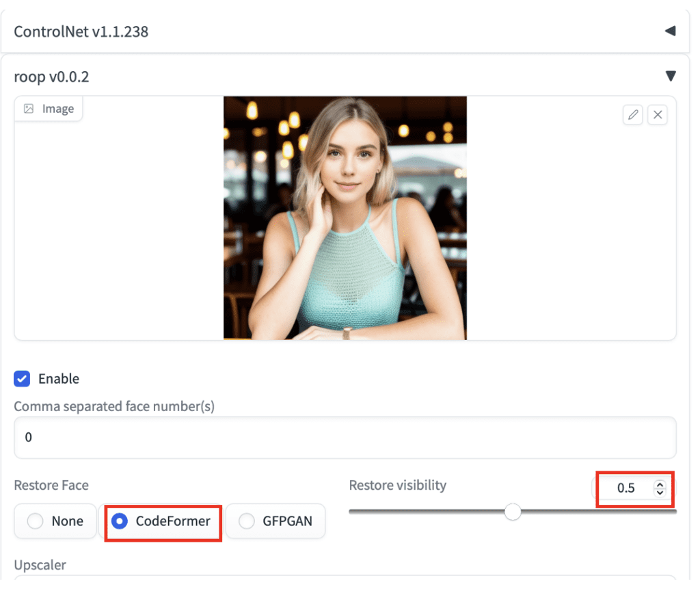Click the Upscaler label
This screenshot has height=591, width=700.
point(40,565)
